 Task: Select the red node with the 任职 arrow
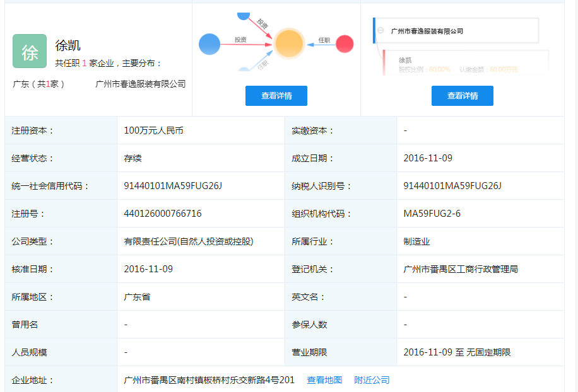[x=345, y=44]
